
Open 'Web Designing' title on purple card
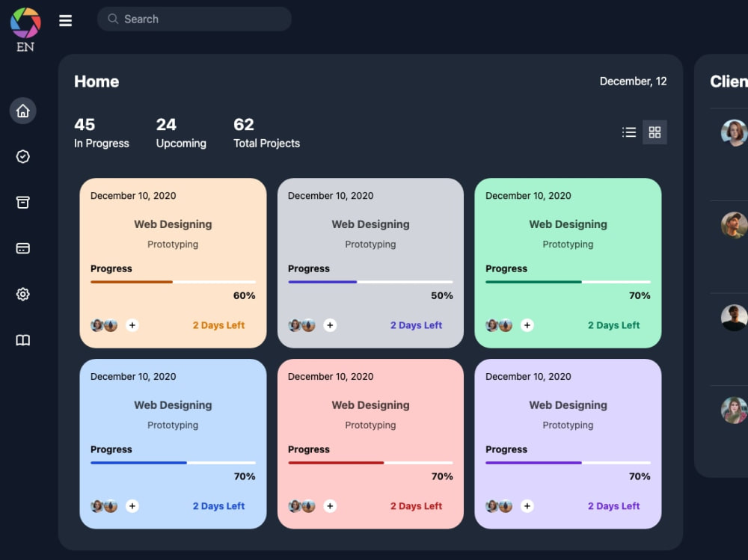(x=568, y=405)
